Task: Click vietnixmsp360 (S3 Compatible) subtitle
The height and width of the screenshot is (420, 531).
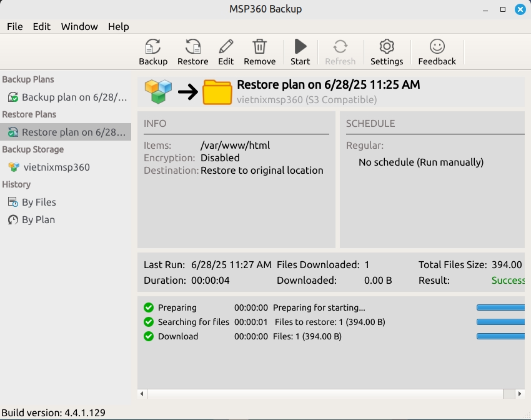Action: 307,100
